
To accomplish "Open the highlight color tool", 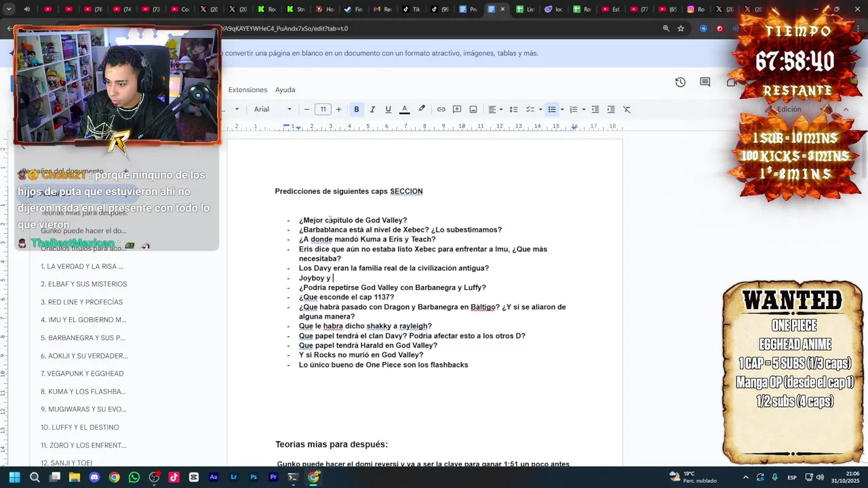I will [422, 109].
